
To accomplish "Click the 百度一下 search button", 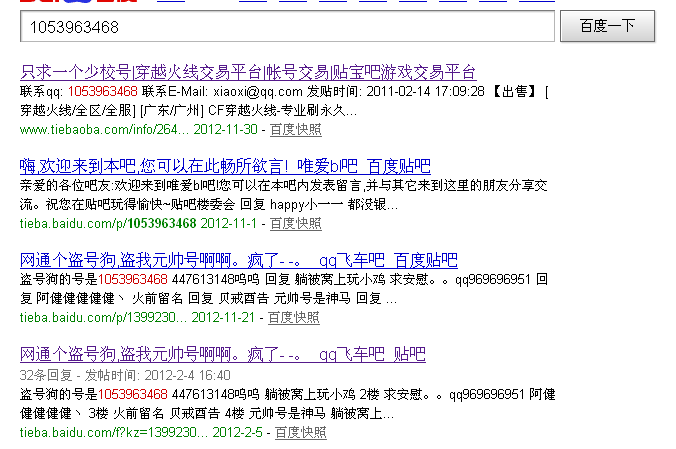I will 607,26.
